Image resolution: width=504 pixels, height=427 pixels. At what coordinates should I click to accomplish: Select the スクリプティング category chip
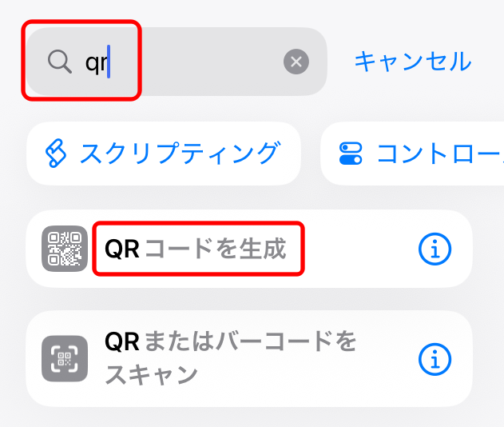coord(164,154)
